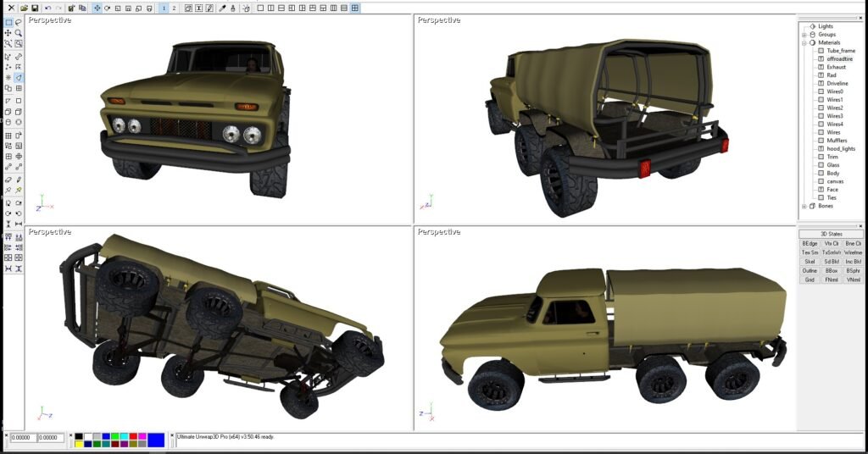Toggle the BBox 3D state
This screenshot has width=868, height=454.
(x=831, y=270)
